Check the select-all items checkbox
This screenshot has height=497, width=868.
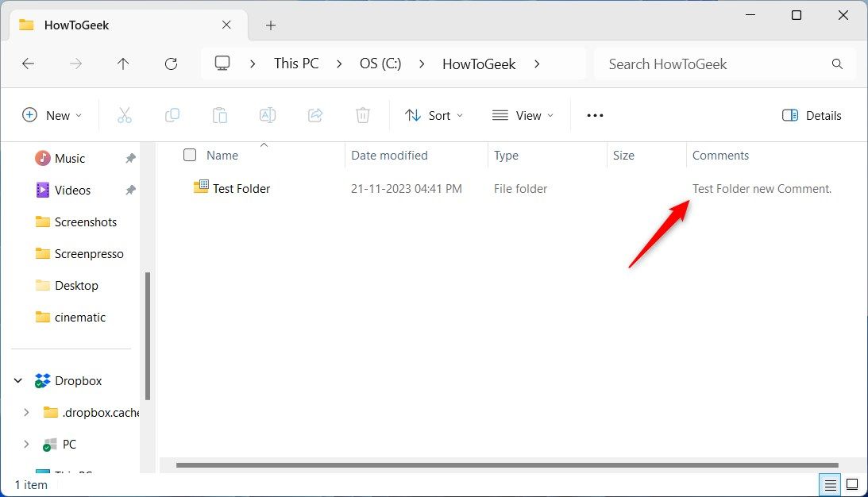[x=190, y=155]
